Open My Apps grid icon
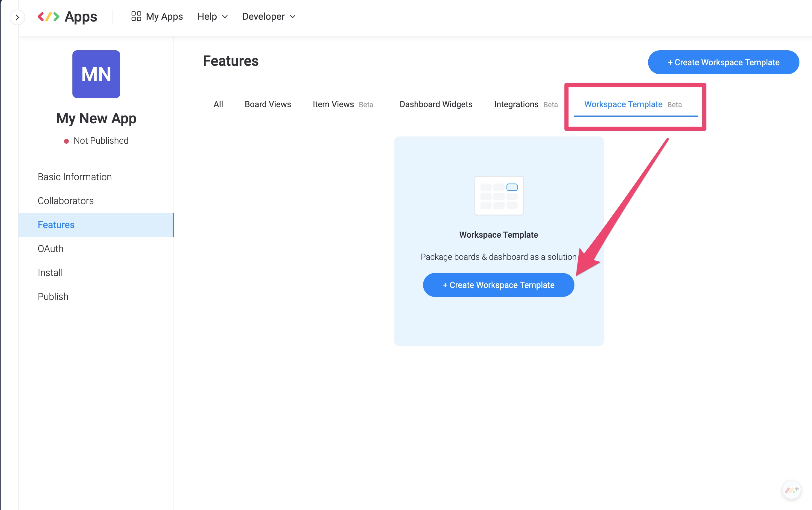 pos(136,16)
